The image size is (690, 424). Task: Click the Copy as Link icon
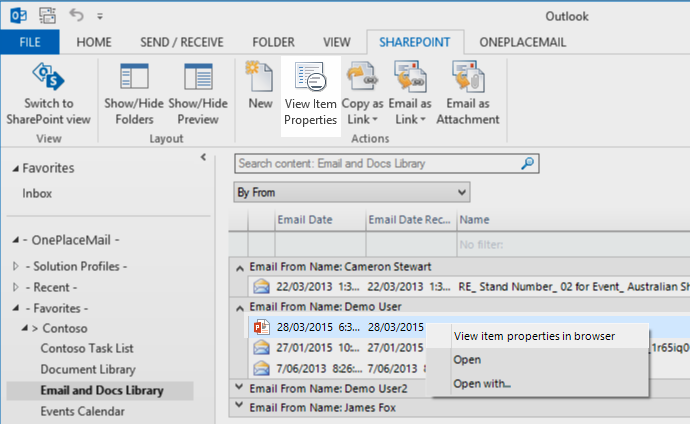click(x=362, y=78)
